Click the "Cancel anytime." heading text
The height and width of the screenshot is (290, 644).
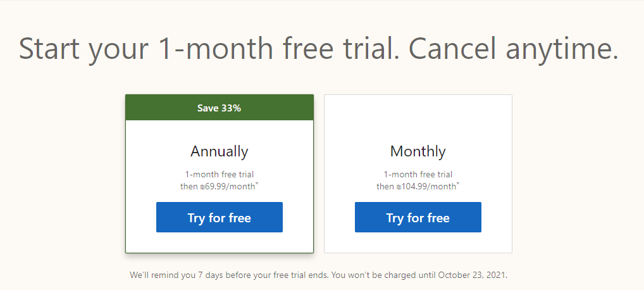(514, 49)
